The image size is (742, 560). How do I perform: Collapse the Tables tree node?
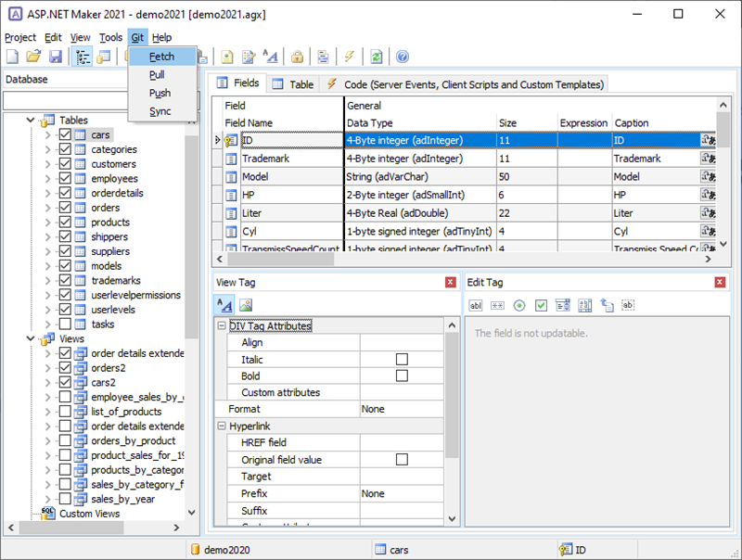[x=31, y=121]
